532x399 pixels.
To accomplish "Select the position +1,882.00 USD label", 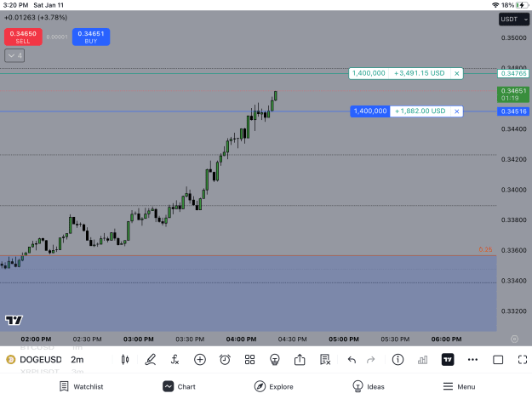I will (420, 111).
